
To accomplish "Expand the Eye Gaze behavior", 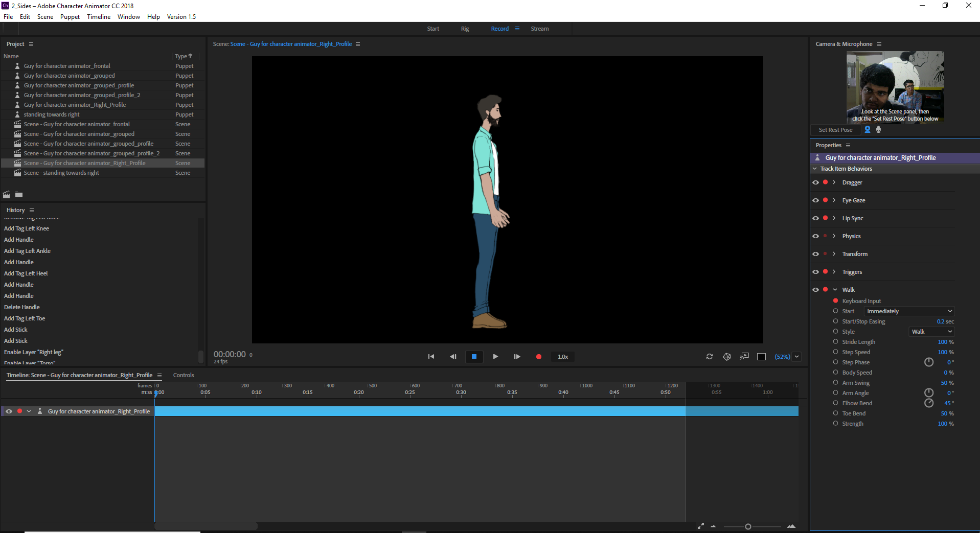I will 834,200.
